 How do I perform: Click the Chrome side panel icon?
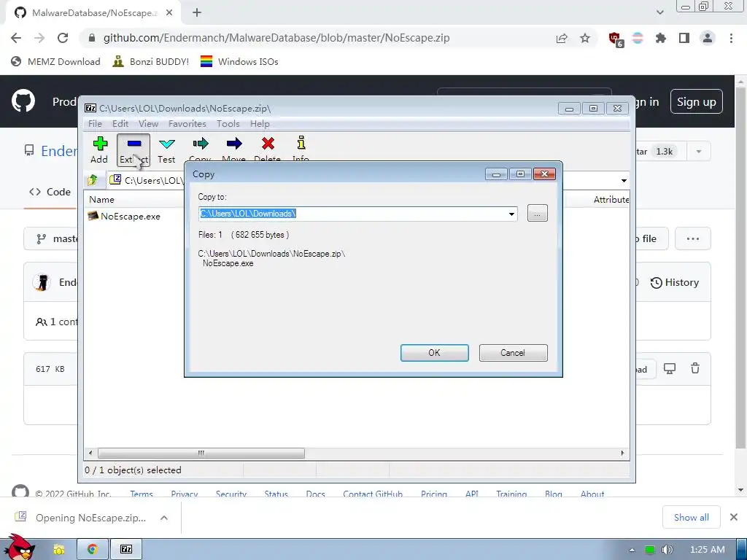[x=684, y=38]
